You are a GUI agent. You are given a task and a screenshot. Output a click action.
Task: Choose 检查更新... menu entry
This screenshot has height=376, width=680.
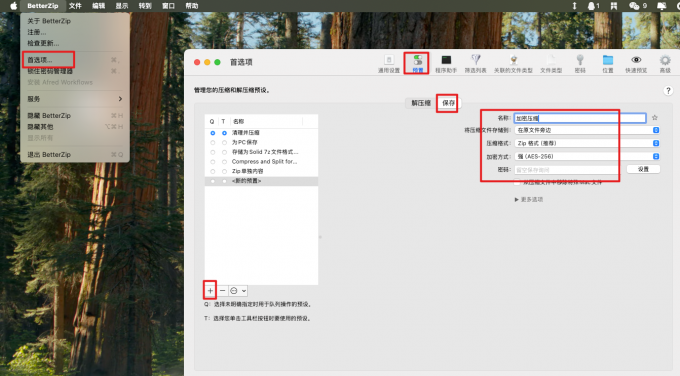(x=75, y=43)
